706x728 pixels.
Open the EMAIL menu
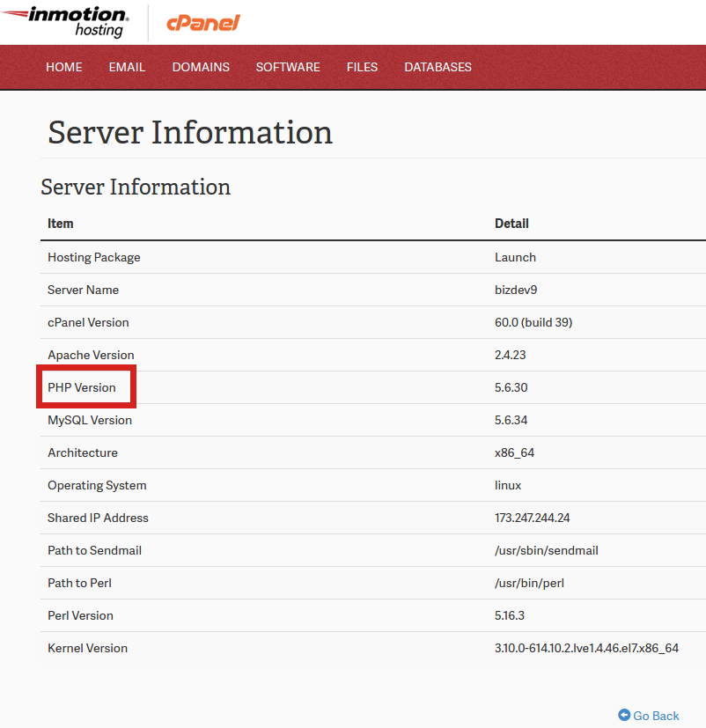click(x=127, y=67)
